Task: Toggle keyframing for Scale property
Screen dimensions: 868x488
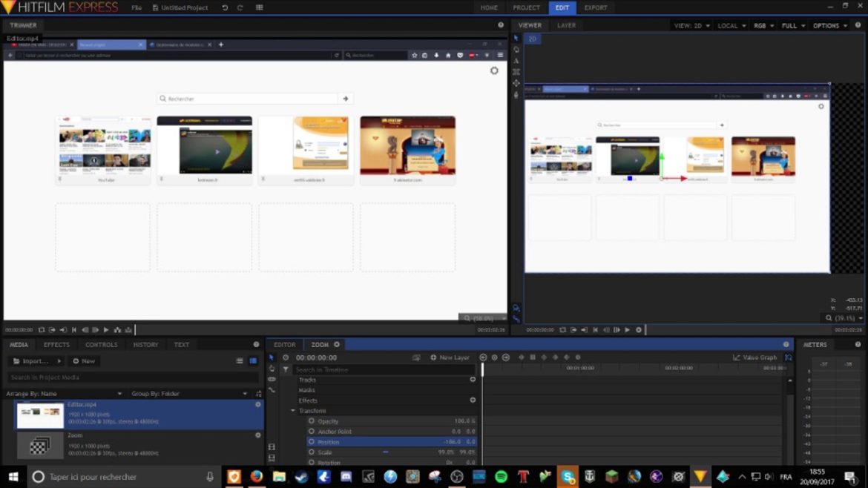Action: (x=312, y=452)
